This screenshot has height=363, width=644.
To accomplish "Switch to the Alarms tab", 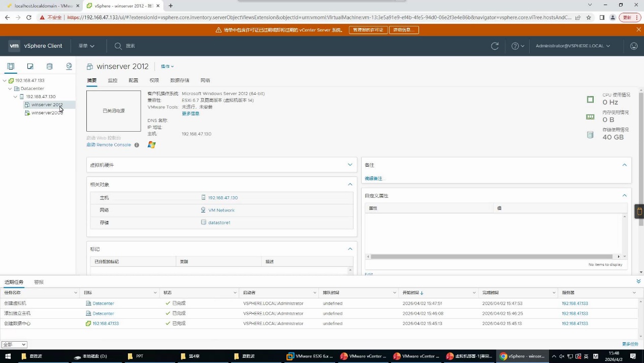I will [39, 282].
